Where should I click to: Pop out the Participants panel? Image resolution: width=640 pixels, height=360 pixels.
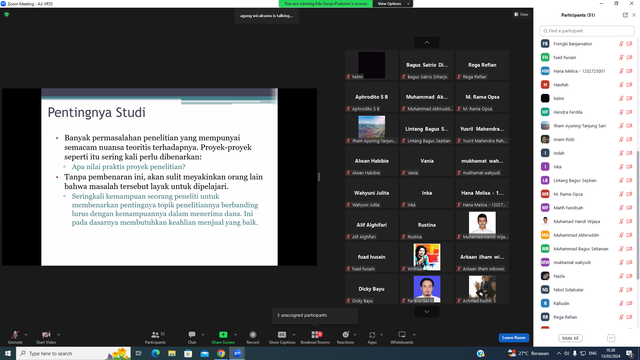point(625,15)
